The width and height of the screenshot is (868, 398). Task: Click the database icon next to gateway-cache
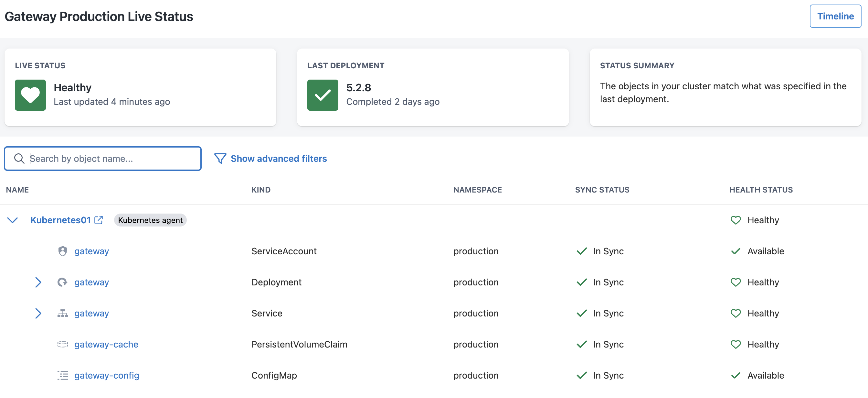click(x=63, y=344)
